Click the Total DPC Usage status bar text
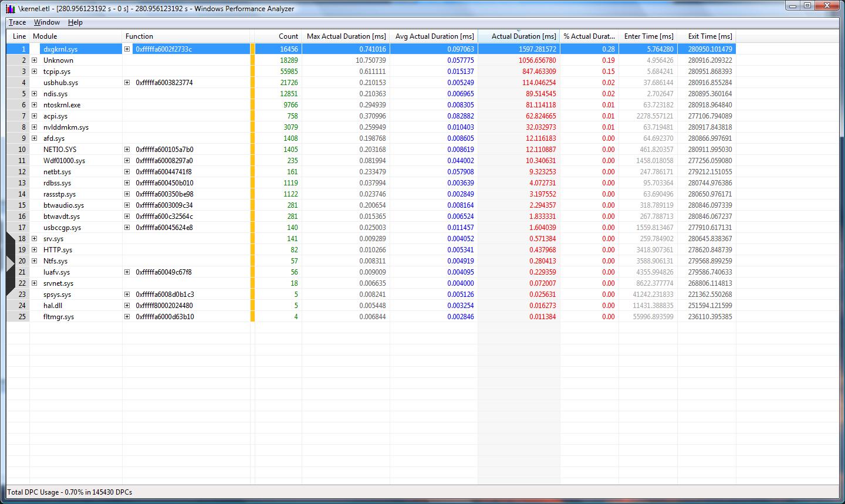845x504 pixels. [x=70, y=492]
